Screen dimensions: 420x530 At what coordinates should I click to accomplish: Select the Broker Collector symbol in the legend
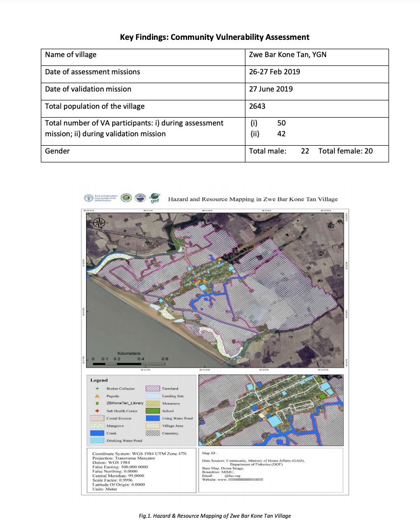[97, 389]
